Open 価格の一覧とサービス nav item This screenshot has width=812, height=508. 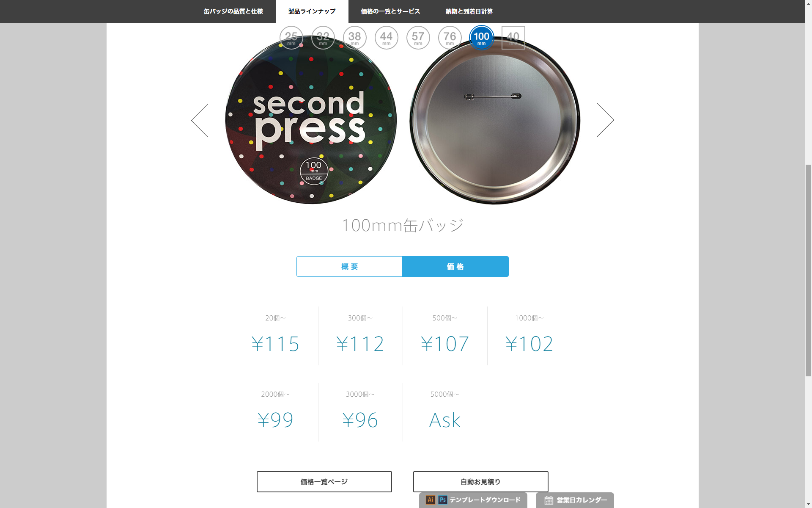[x=390, y=11]
